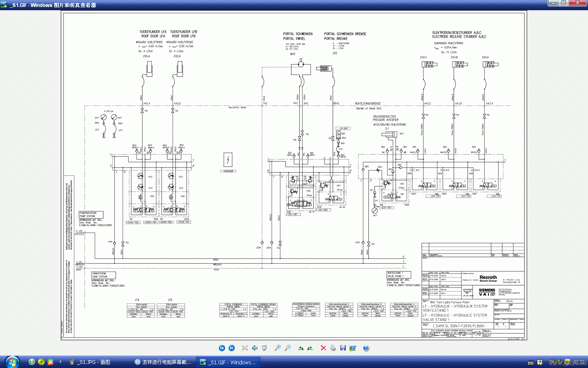588x368 pixels.
Task: Click the DRUCKÜBERSETZER pressure intensifier label
Action: coord(384,117)
